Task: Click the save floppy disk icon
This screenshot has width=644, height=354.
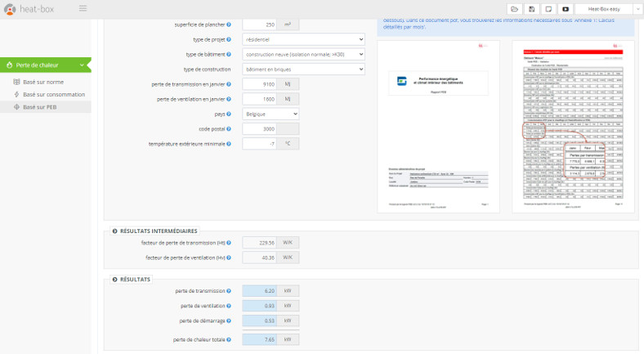Action: point(531,8)
